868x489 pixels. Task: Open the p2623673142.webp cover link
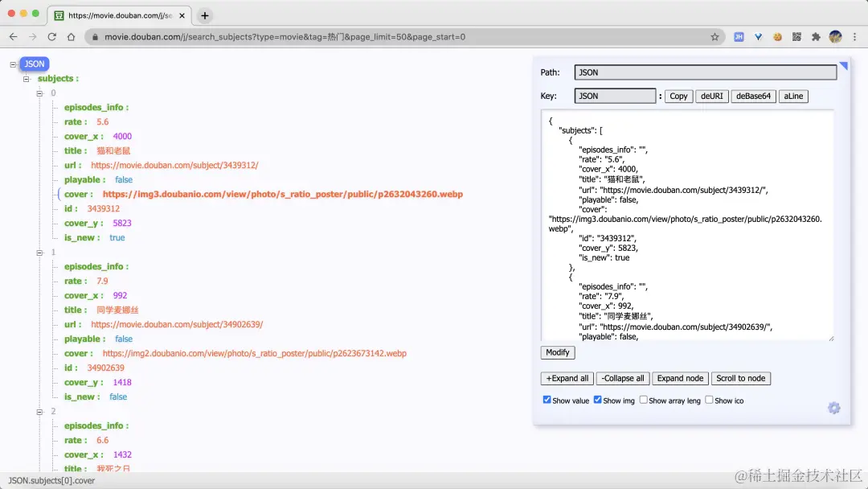pos(254,353)
